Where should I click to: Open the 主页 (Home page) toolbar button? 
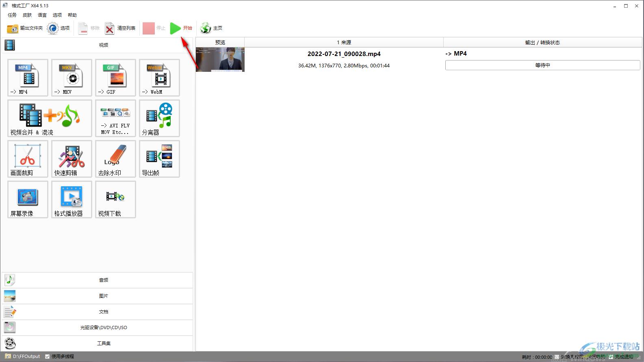[211, 28]
